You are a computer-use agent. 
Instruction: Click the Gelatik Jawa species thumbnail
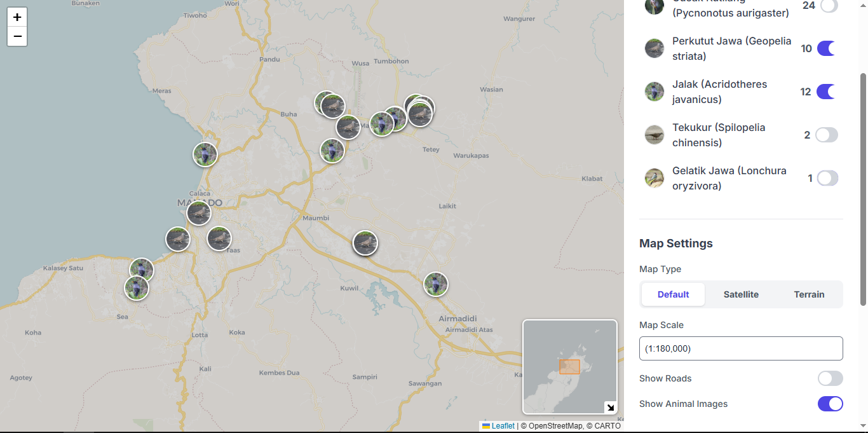pyautogui.click(x=654, y=178)
